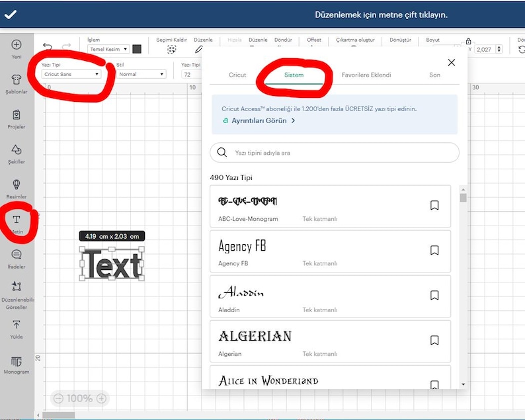Open Şekiller shapes tool
Image resolution: width=525 pixels, height=420 pixels.
pyautogui.click(x=17, y=154)
